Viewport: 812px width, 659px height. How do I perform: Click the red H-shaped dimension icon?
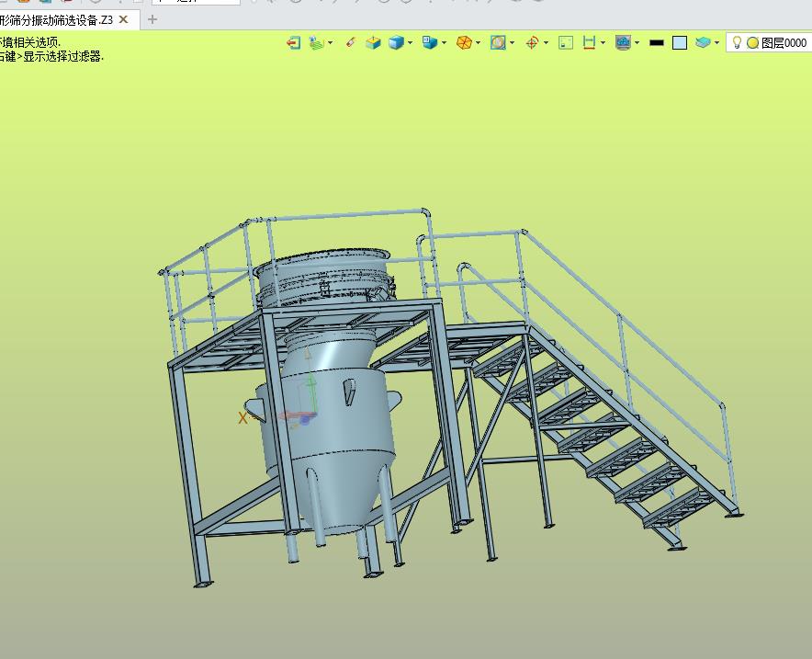tap(589, 42)
